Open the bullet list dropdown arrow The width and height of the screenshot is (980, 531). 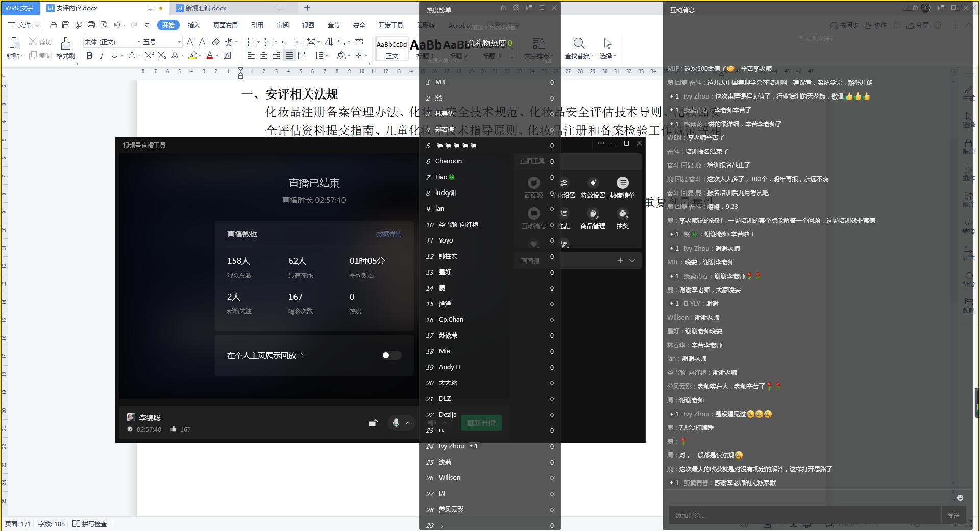point(259,42)
